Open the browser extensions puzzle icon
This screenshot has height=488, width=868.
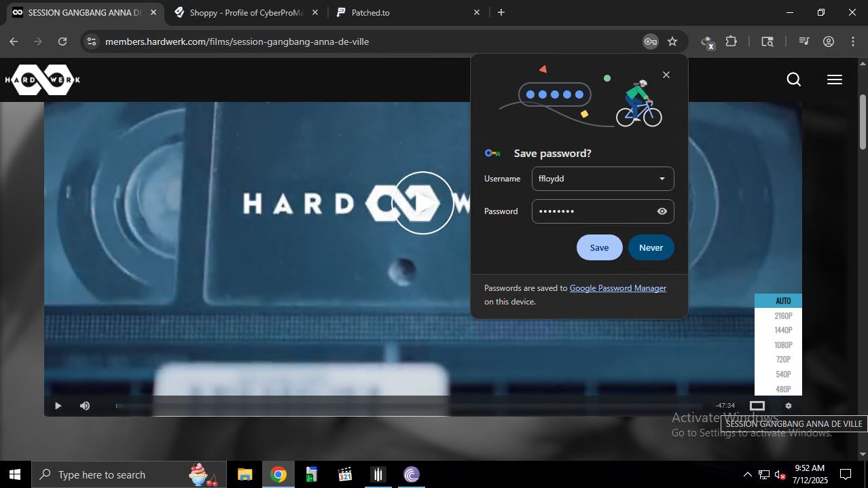(730, 41)
